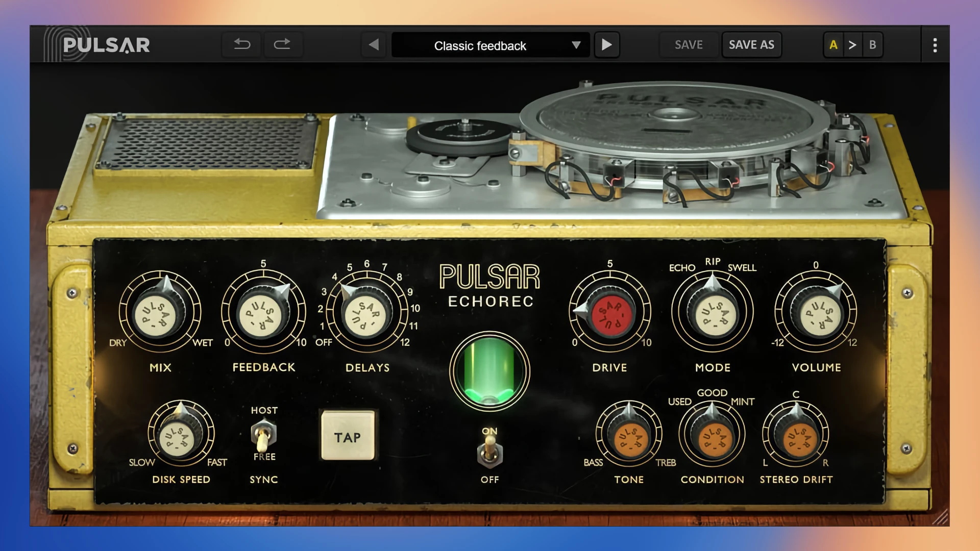The height and width of the screenshot is (551, 980).
Task: Click the USED condition label
Action: pyautogui.click(x=679, y=402)
